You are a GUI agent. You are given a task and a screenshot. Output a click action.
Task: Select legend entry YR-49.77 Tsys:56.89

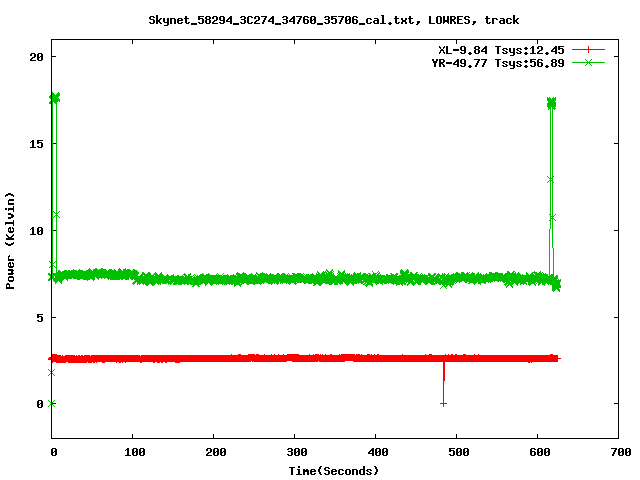click(498, 63)
